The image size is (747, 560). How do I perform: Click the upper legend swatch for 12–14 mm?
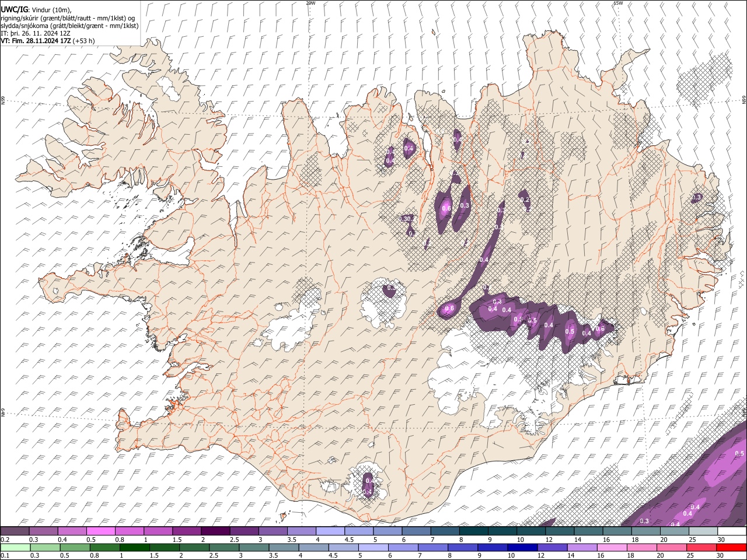coord(559,531)
